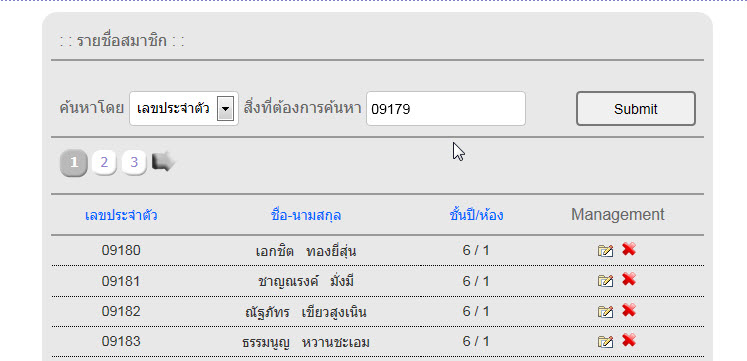Edit record 09181 using edit icon
747x361 pixels.
pos(605,281)
